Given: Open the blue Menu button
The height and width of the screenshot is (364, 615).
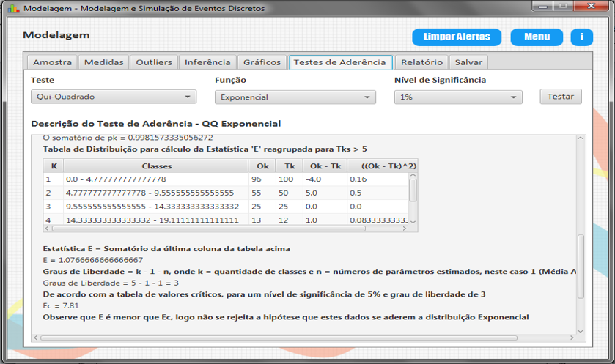Looking at the screenshot, I should pyautogui.click(x=537, y=37).
